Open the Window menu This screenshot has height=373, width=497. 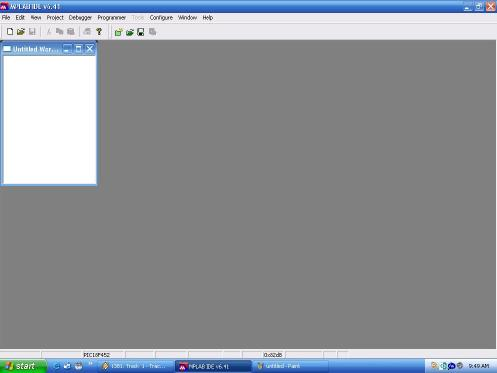pyautogui.click(x=187, y=18)
